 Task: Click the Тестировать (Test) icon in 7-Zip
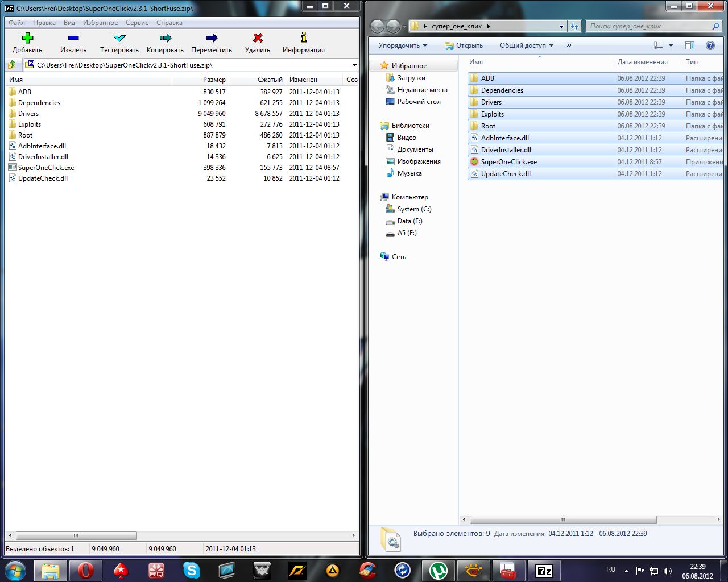point(119,38)
